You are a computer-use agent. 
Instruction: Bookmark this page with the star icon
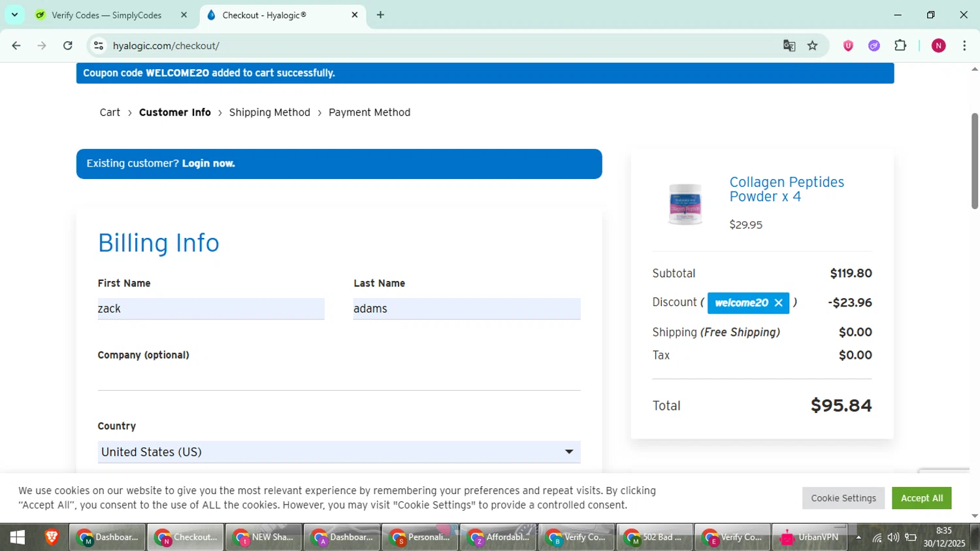click(813, 46)
